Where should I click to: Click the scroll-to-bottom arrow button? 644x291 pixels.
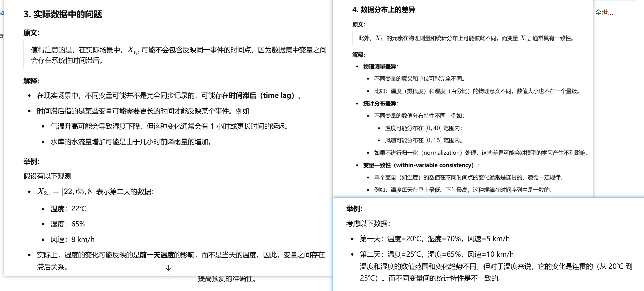click(168, 268)
